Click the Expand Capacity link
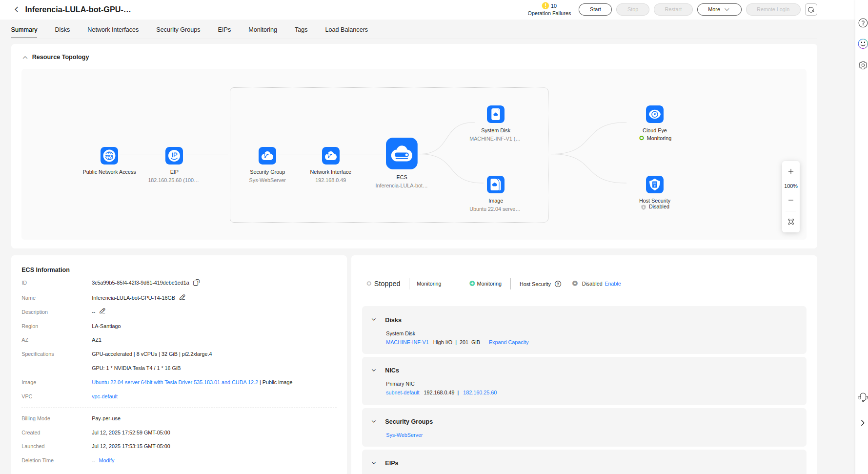This screenshot has height=474, width=868. [508, 343]
